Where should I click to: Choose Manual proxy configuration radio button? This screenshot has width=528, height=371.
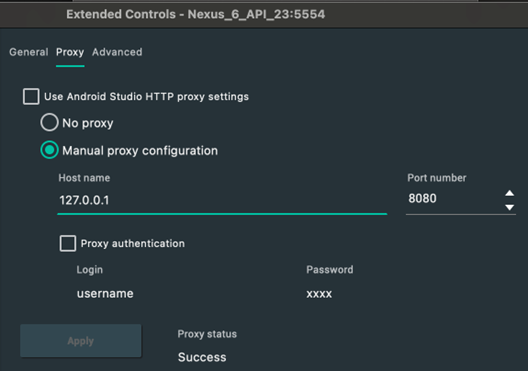tap(50, 150)
